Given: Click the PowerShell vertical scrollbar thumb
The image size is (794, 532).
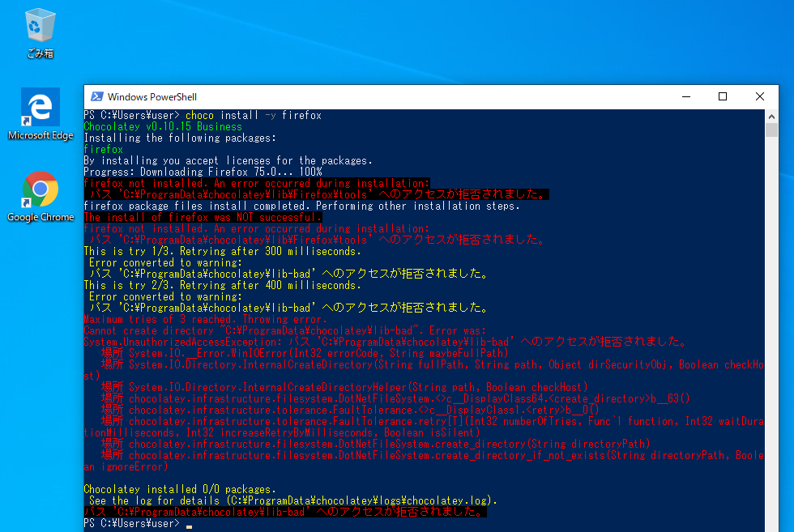Looking at the screenshot, I should (x=771, y=130).
